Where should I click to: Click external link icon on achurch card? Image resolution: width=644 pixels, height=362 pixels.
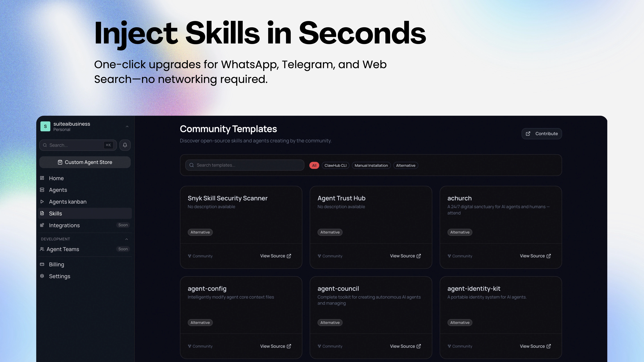tap(549, 256)
